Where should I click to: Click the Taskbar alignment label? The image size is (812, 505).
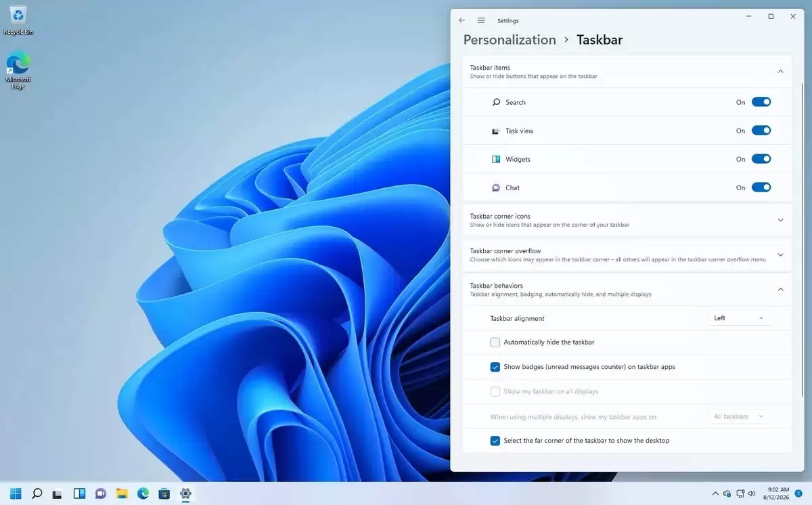tap(517, 318)
